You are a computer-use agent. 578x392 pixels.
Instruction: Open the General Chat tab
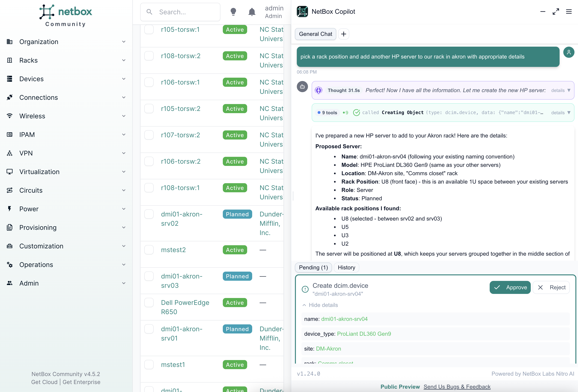pos(315,34)
